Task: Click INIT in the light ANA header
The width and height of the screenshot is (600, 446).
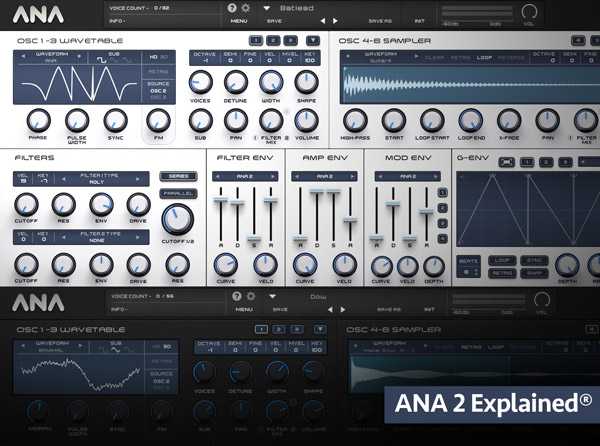Action: [x=420, y=21]
